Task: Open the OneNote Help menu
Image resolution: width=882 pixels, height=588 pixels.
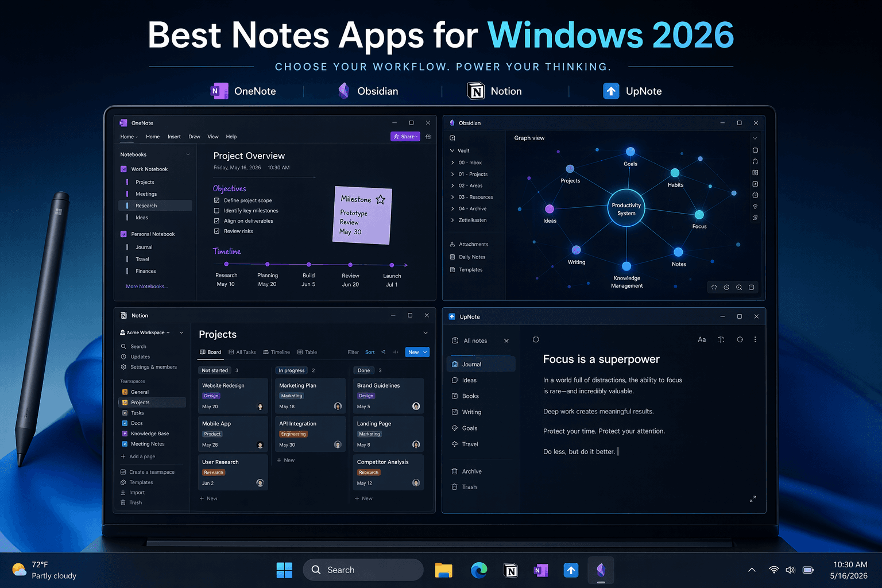Action: coord(231,137)
